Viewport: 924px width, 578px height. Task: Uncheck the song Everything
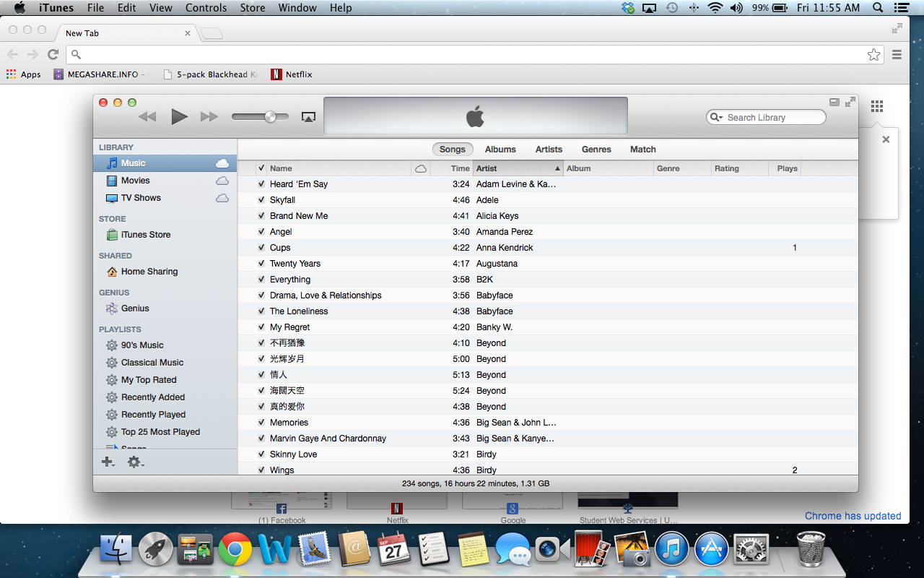[261, 280]
